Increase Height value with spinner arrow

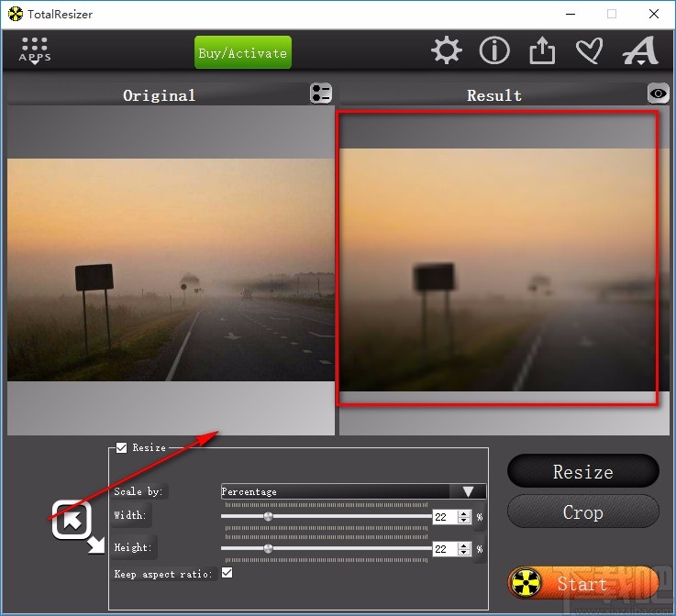tap(463, 544)
